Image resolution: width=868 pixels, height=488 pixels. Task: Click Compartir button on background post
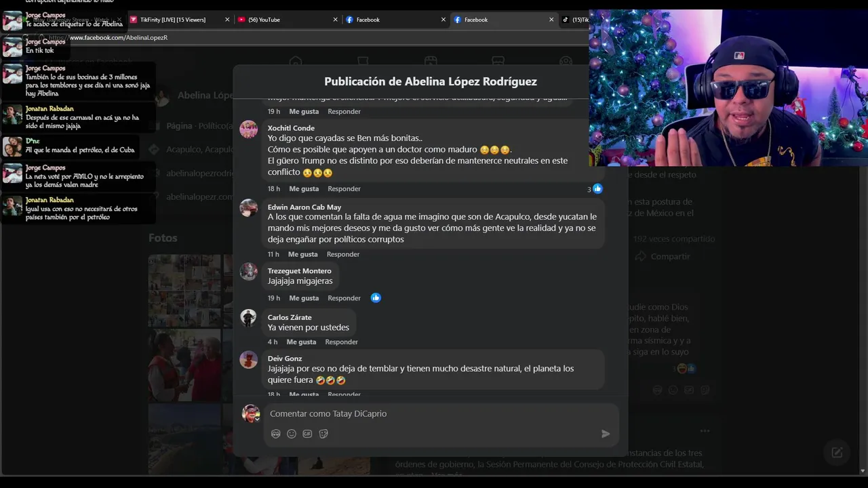pyautogui.click(x=663, y=256)
